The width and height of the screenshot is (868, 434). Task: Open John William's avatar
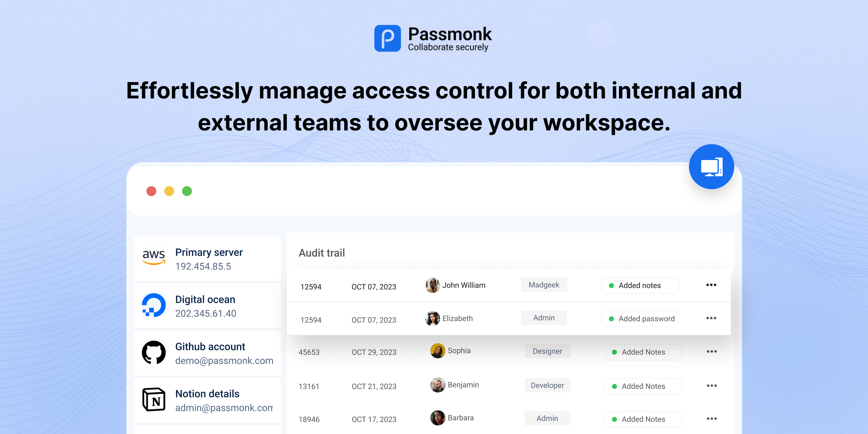pos(432,285)
